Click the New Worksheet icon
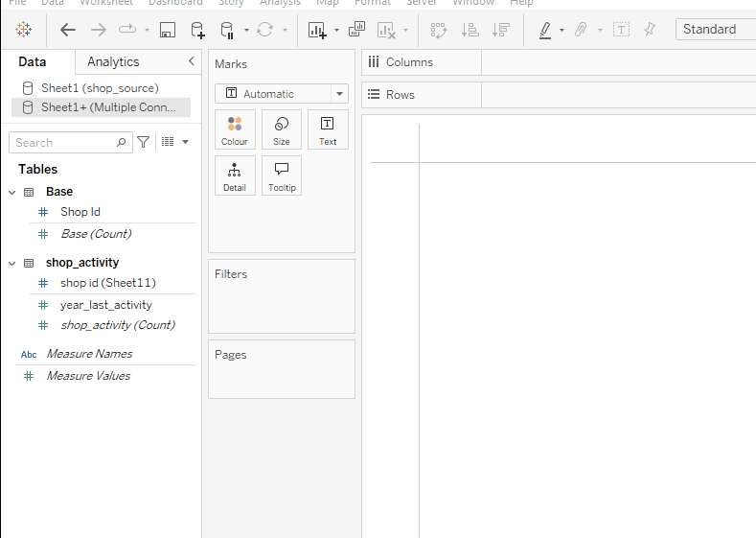 (317, 30)
